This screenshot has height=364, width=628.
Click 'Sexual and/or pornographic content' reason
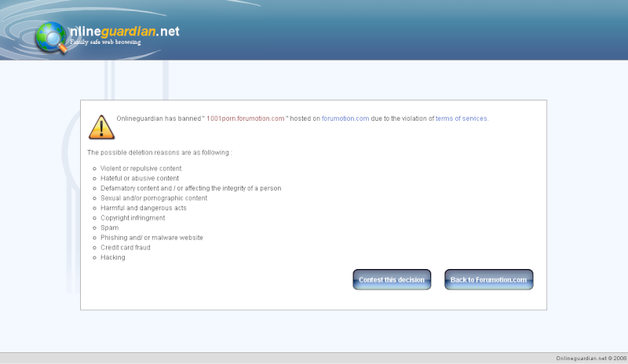tap(154, 198)
